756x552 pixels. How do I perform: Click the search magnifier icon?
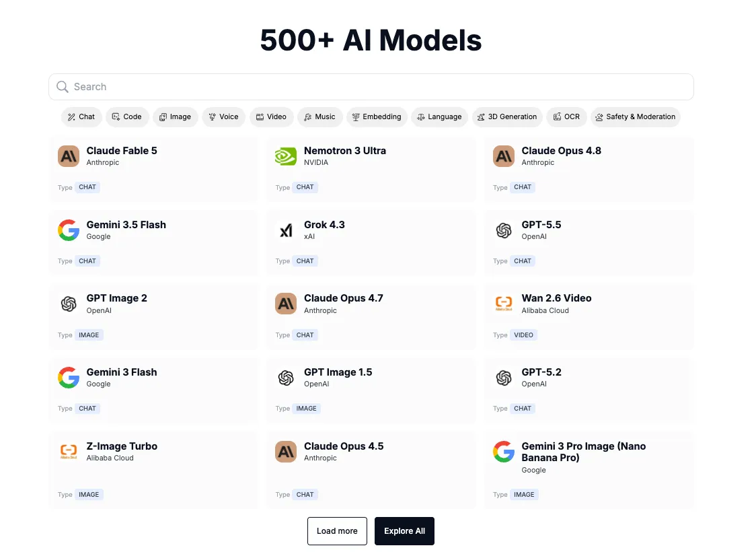(62, 87)
